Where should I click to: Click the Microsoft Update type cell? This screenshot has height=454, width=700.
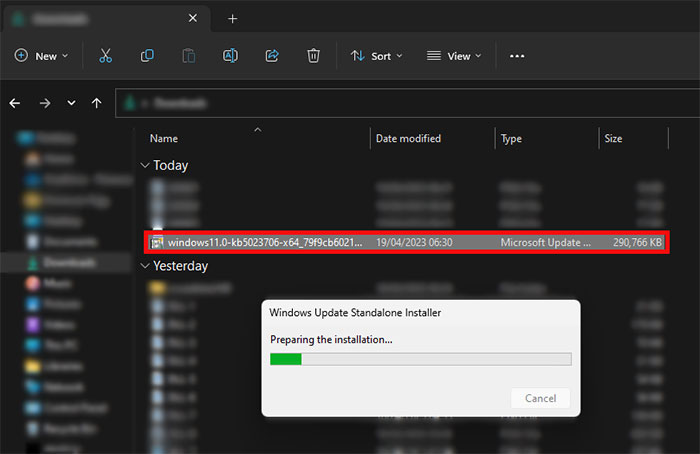(545, 242)
